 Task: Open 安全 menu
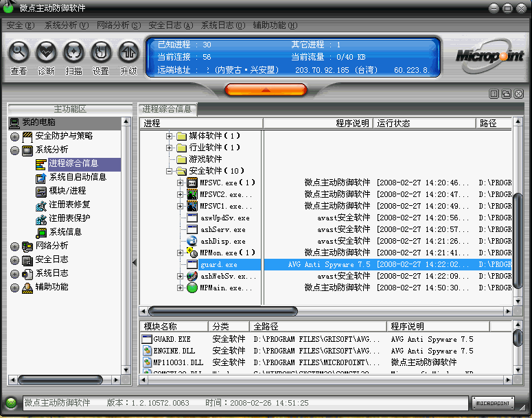pyautogui.click(x=21, y=25)
